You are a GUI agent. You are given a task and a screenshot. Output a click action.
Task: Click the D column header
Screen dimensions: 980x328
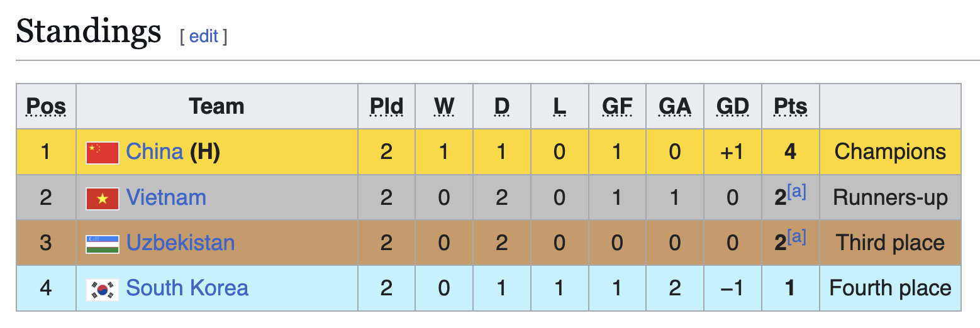pyautogui.click(x=501, y=107)
